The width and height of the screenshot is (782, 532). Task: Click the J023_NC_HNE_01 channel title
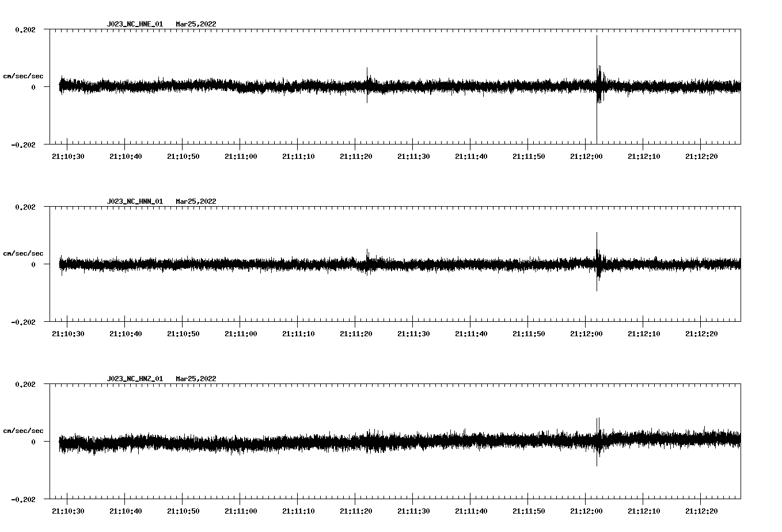135,24
